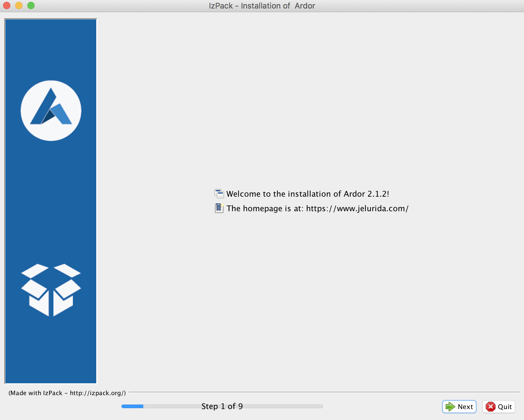The image size is (524, 420).
Task: Click the window icon beside the Welcome message
Action: (x=219, y=194)
